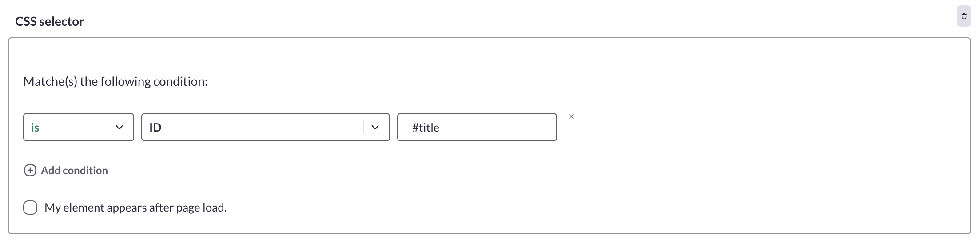
Task: Delete the CSS selector with trash icon
Action: tap(964, 16)
